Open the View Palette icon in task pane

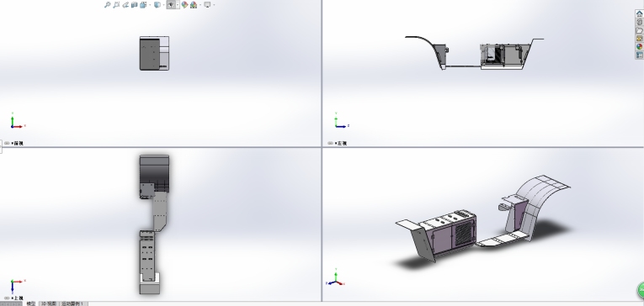pos(640,39)
